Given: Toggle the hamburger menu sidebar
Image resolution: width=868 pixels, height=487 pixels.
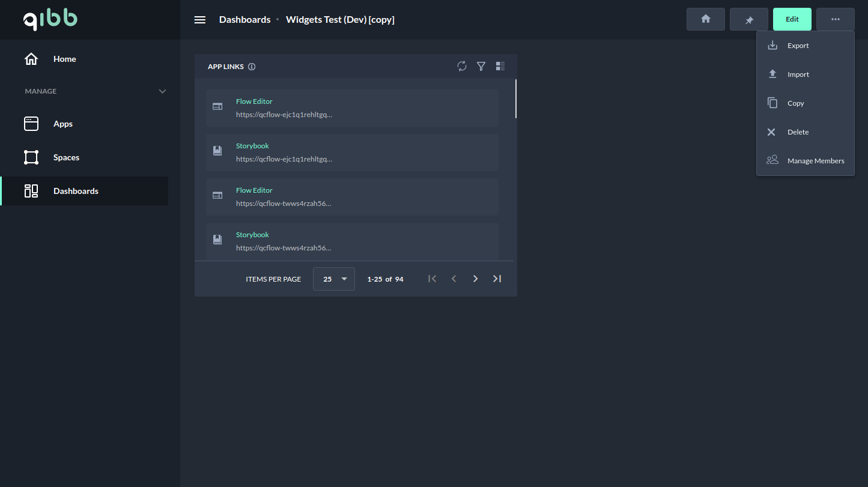Looking at the screenshot, I should click(200, 20).
